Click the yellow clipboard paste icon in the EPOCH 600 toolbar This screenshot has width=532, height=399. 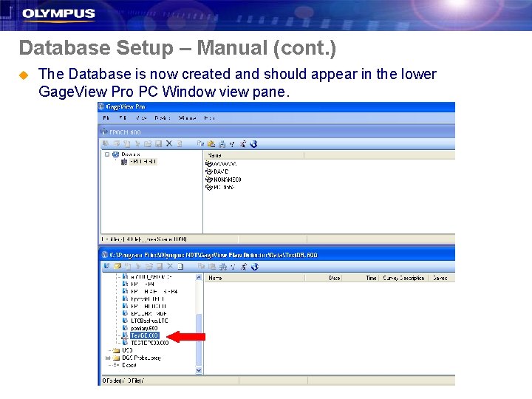pos(211,144)
